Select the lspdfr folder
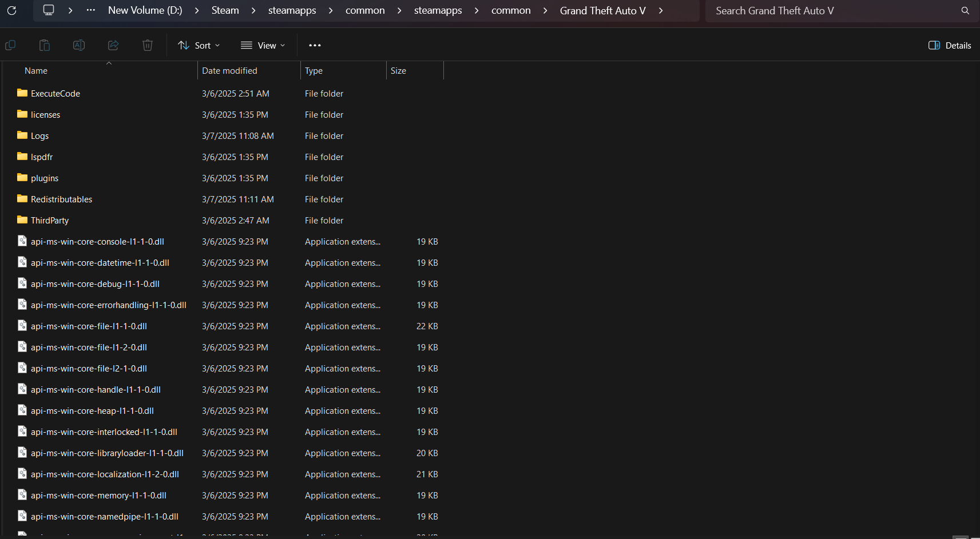Screen dimensions: 980x539 (42, 157)
